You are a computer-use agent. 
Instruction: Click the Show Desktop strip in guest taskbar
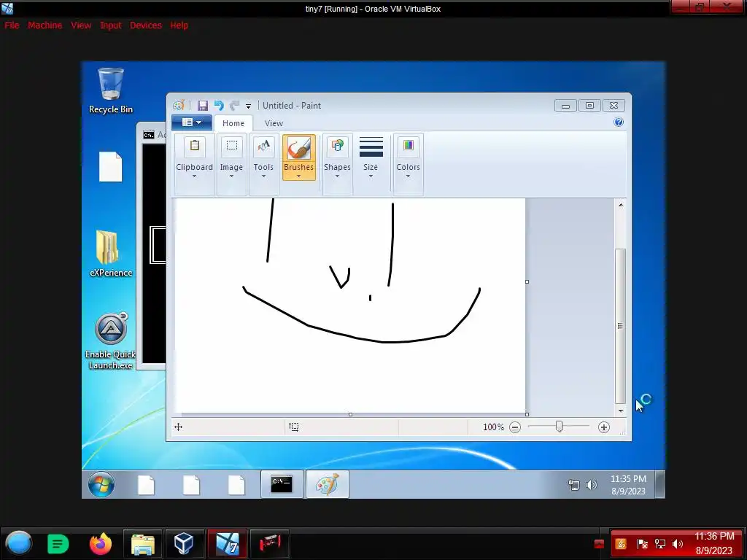[659, 484]
